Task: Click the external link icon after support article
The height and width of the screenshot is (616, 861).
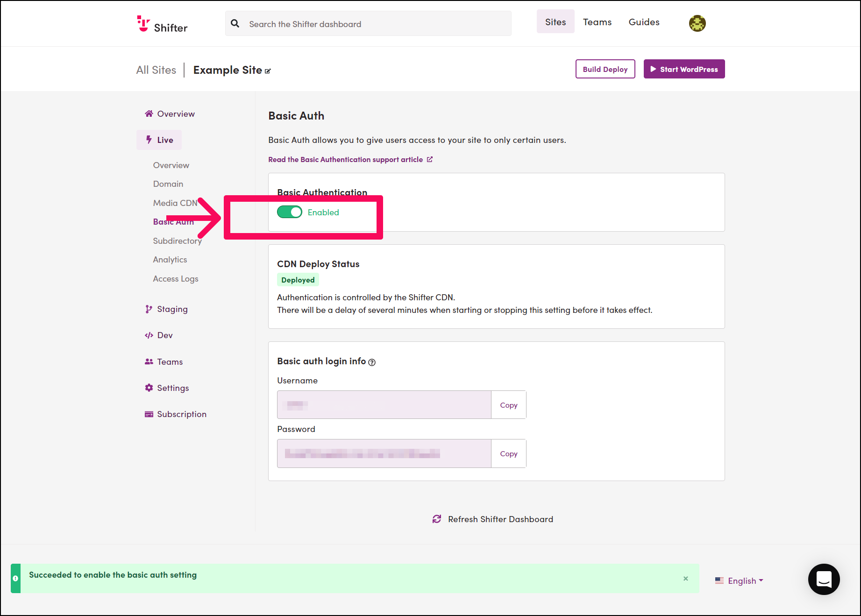Action: 430,159
